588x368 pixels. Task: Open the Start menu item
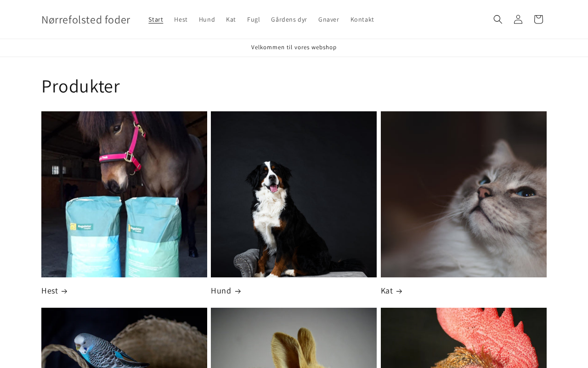pyautogui.click(x=156, y=19)
